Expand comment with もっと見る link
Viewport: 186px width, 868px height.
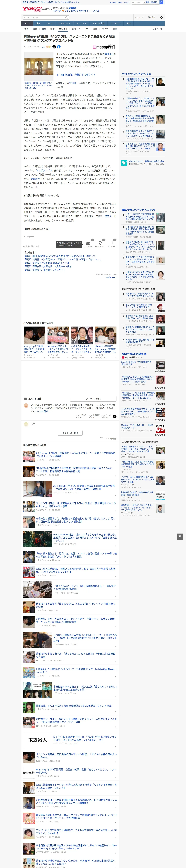click(x=43, y=411)
